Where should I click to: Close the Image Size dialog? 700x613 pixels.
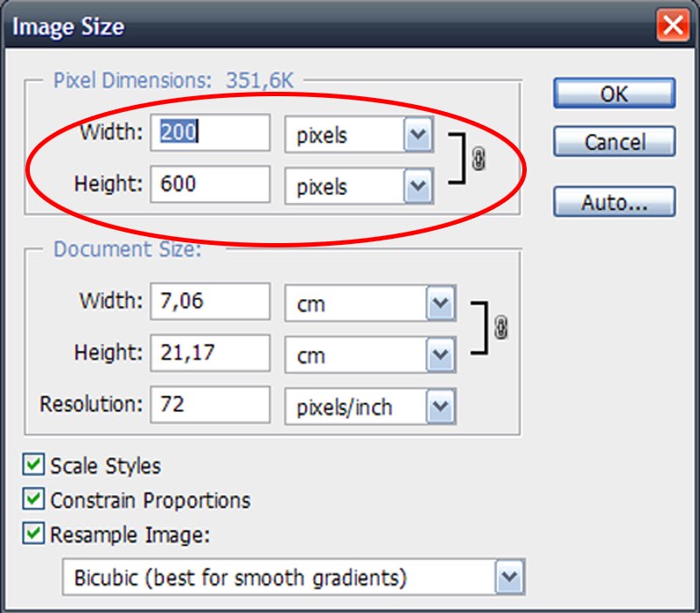tap(674, 24)
